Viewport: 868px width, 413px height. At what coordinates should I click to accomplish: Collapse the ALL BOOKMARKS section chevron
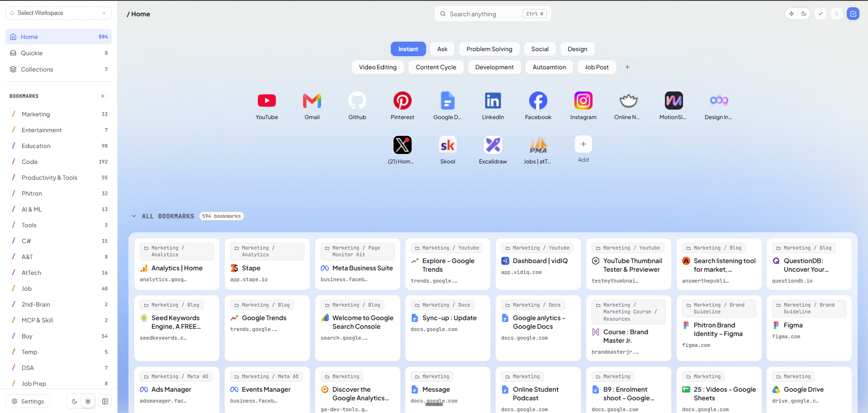(134, 216)
